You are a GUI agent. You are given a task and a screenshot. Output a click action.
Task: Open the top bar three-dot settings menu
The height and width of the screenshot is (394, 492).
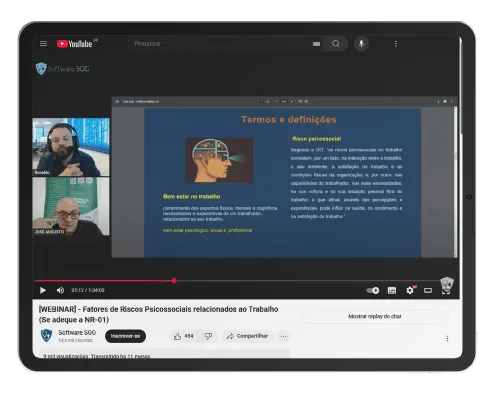396,44
